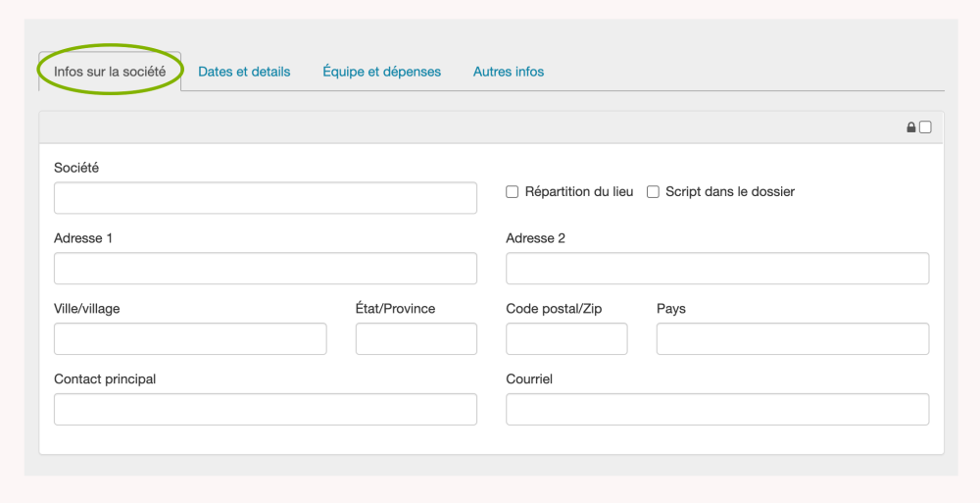Tick the lock checkbox beside the padlock

925,127
